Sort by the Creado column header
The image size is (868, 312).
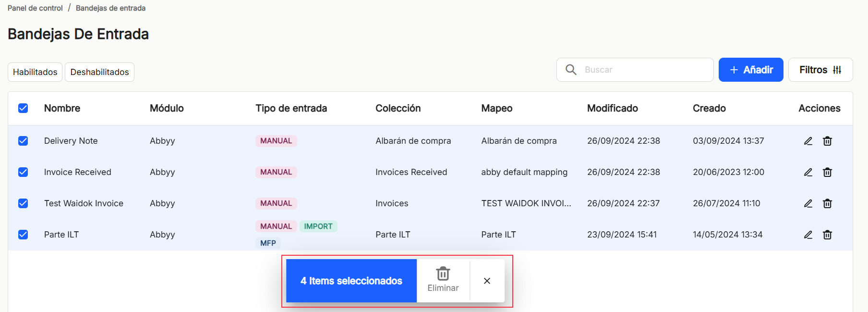(x=709, y=108)
